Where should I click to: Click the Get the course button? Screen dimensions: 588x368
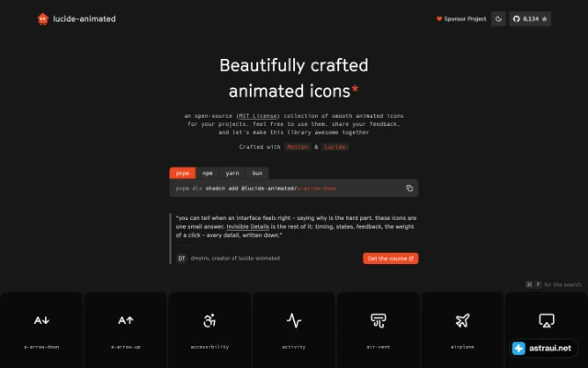tap(390, 259)
